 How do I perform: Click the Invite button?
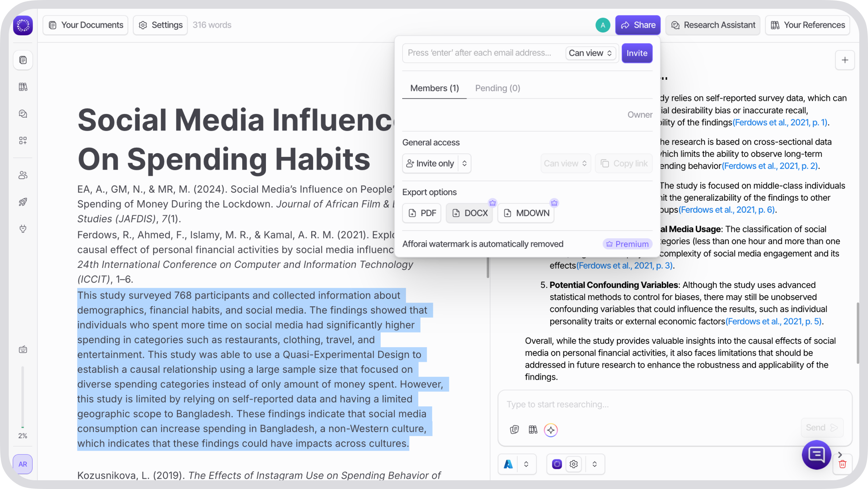click(x=637, y=53)
